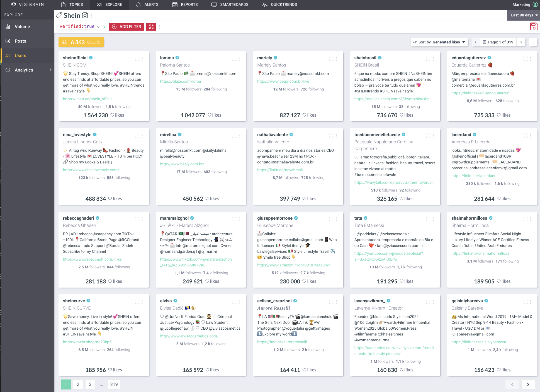Open the Marketing user account icon
540x392 pixels.
click(x=535, y=4)
